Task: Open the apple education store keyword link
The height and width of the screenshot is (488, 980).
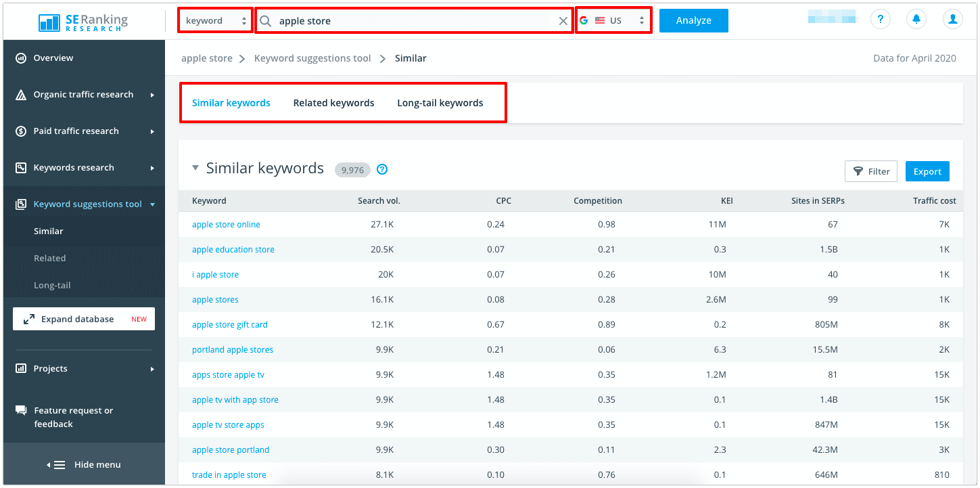Action: pyautogui.click(x=233, y=250)
